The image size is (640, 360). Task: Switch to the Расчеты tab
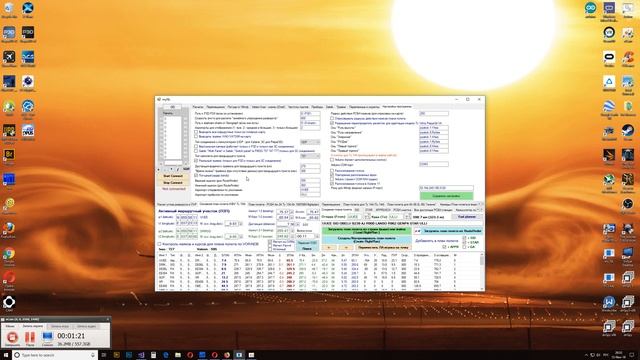coord(198,107)
